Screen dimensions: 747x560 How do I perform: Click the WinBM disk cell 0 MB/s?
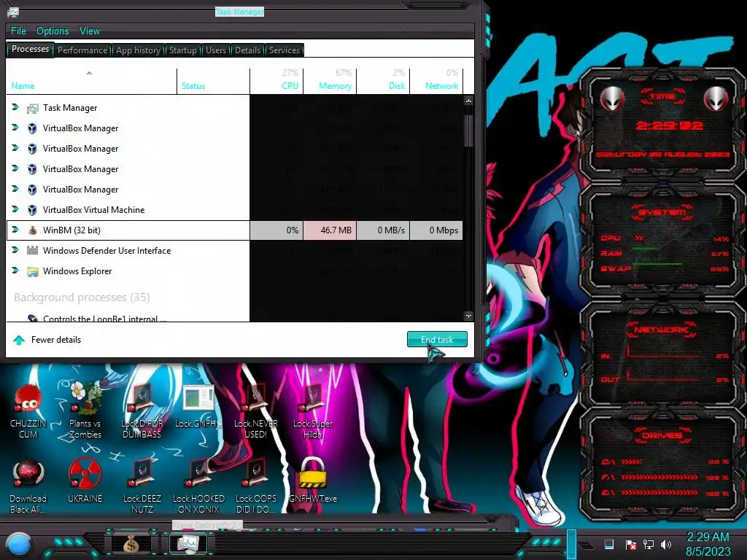pyautogui.click(x=383, y=230)
